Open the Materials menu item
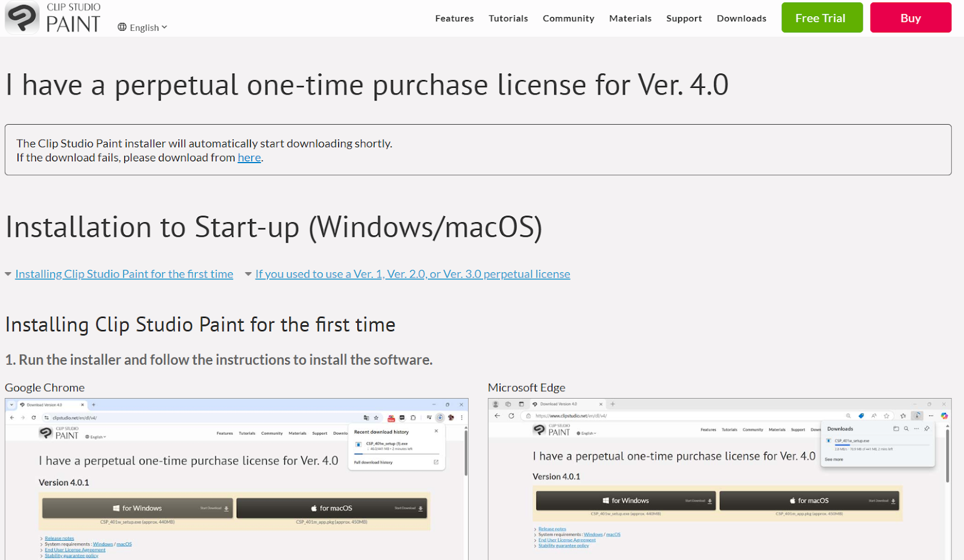Screen dimensions: 964x560 [x=630, y=18]
